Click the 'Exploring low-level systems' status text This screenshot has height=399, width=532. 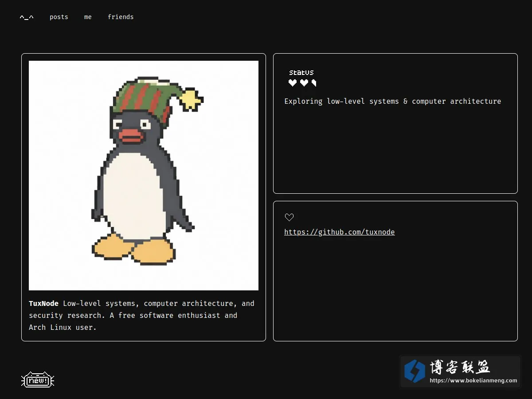[393, 101]
